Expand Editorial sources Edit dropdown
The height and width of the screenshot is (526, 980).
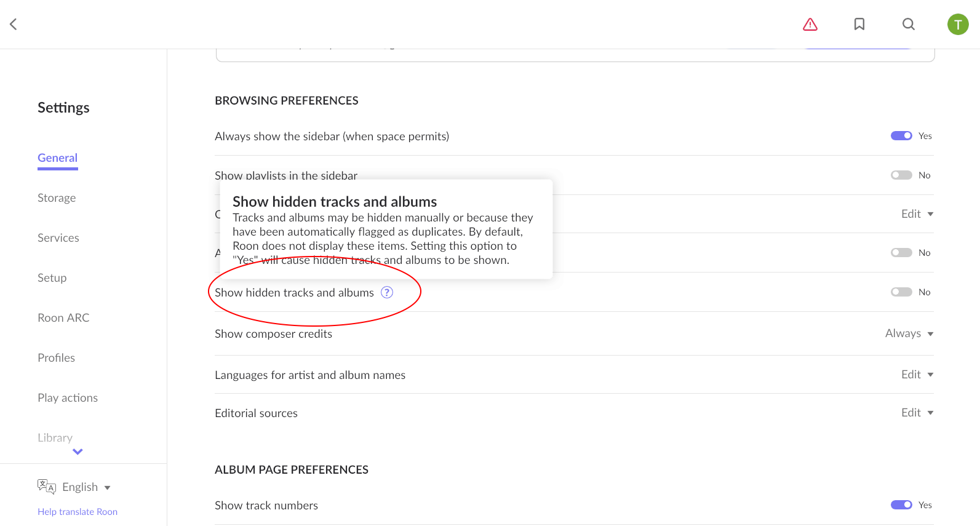click(917, 413)
